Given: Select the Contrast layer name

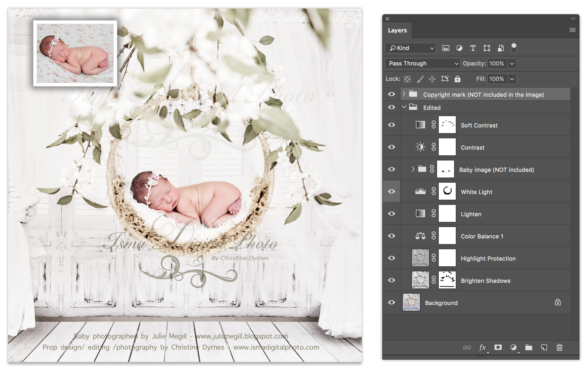Looking at the screenshot, I should pos(473,147).
